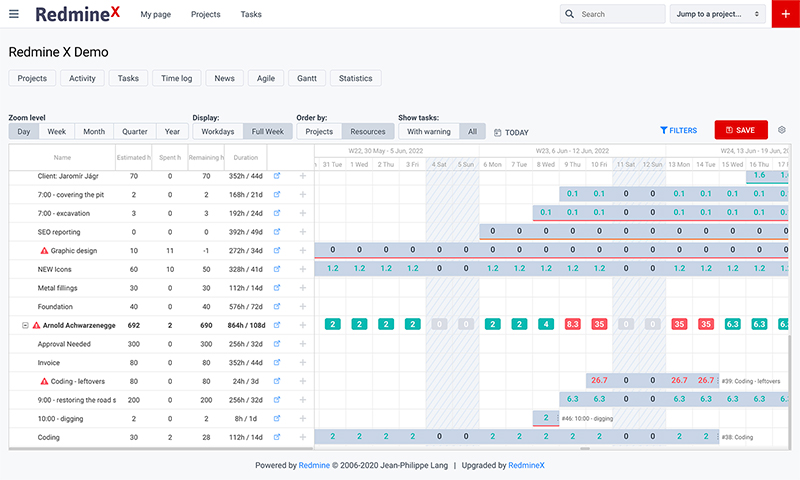Order by Resources

click(368, 132)
